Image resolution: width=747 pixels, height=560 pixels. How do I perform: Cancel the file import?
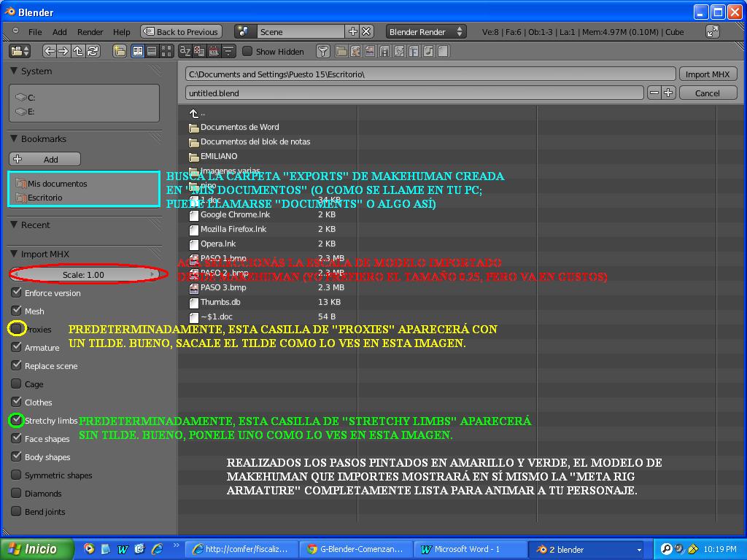click(x=708, y=93)
